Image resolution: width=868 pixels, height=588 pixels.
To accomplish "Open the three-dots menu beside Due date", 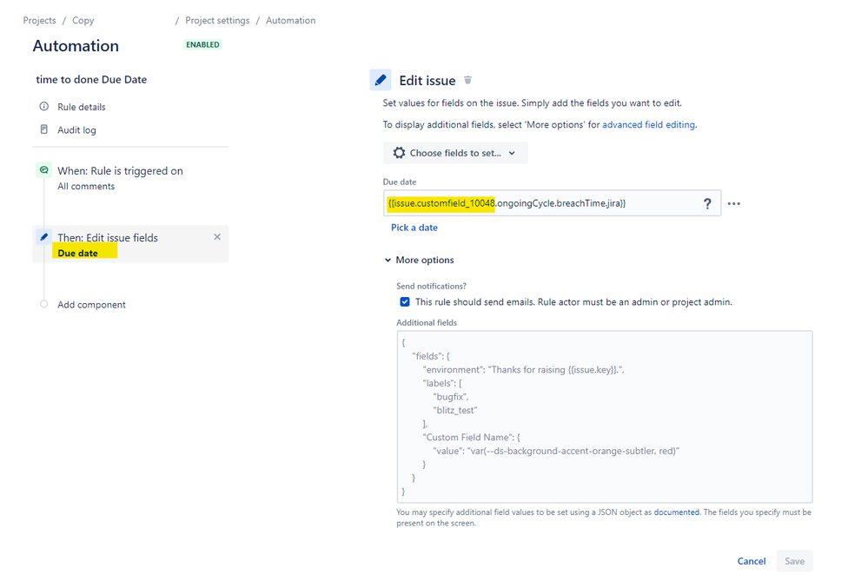I will point(734,203).
